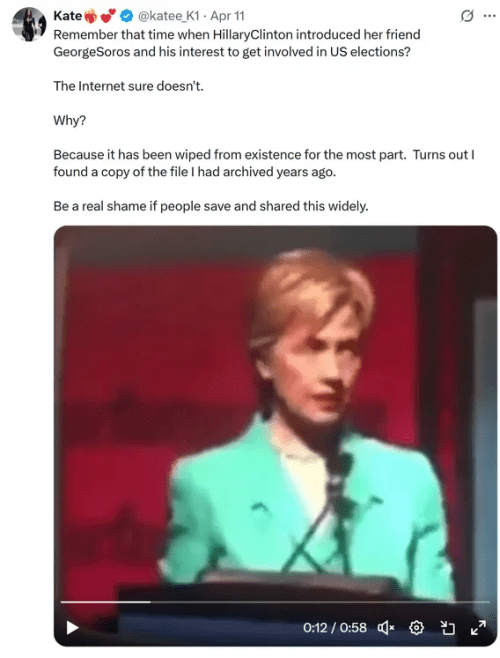Play the video with the play button
Image resolution: width=500 pixels, height=658 pixels.
73,628
